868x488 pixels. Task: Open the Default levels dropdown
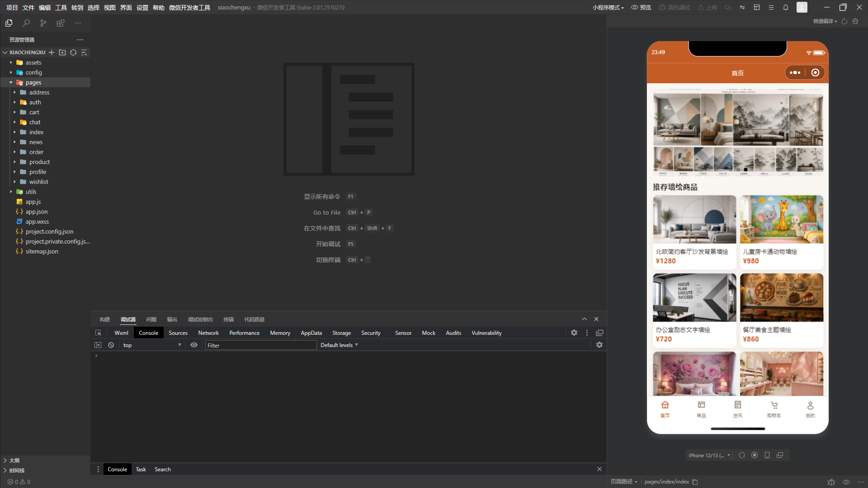[339, 345]
